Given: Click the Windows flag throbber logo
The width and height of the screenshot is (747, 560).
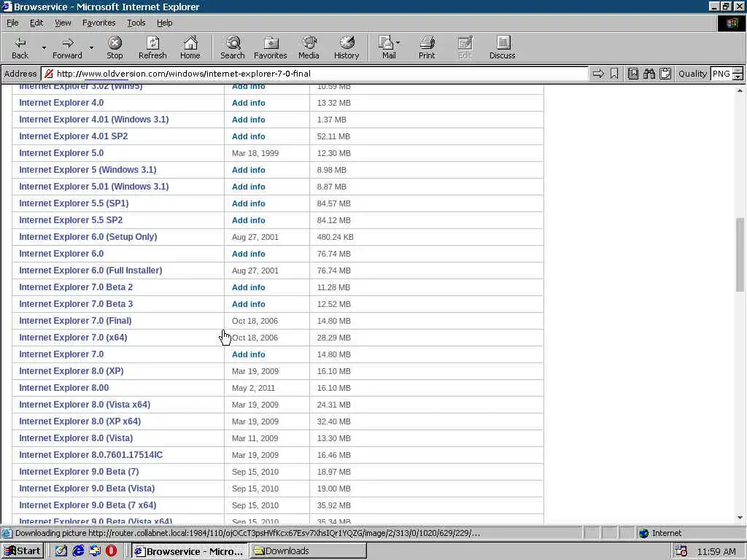Looking at the screenshot, I should pos(731,23).
